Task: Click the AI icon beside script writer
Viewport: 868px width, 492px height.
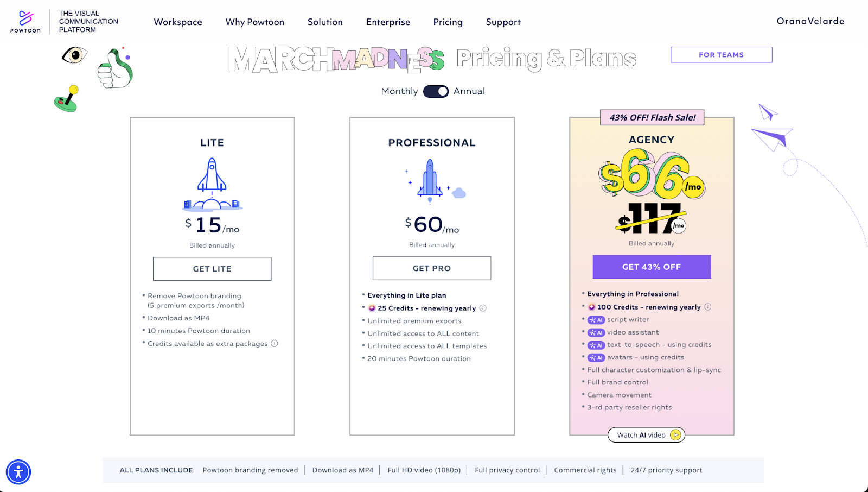Action: pos(596,320)
